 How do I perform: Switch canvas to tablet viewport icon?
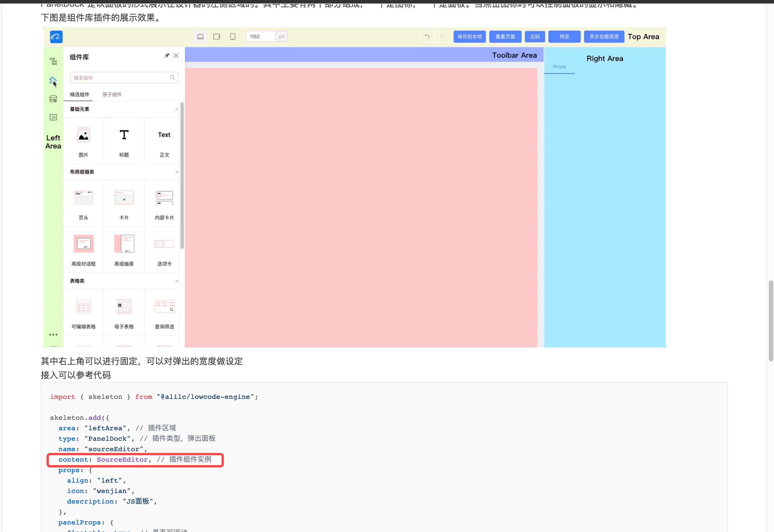tap(217, 36)
